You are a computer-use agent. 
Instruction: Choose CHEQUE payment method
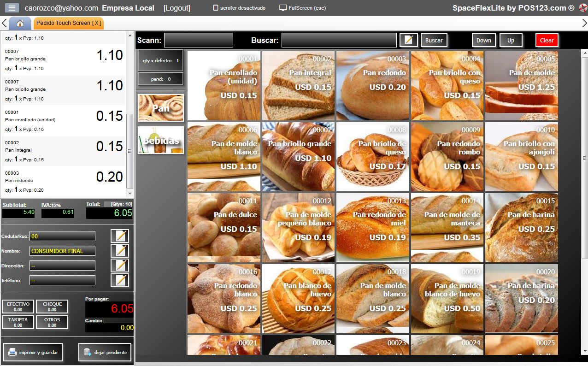52,307
